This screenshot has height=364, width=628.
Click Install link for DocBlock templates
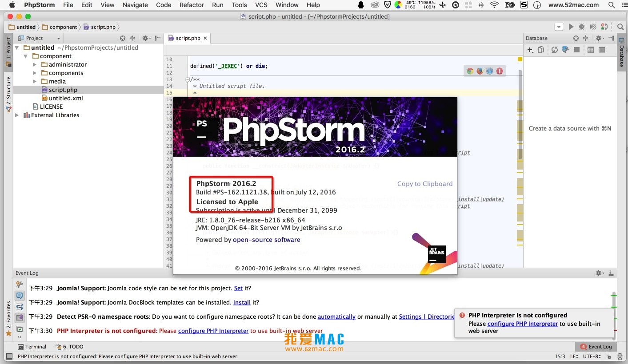pos(242,302)
